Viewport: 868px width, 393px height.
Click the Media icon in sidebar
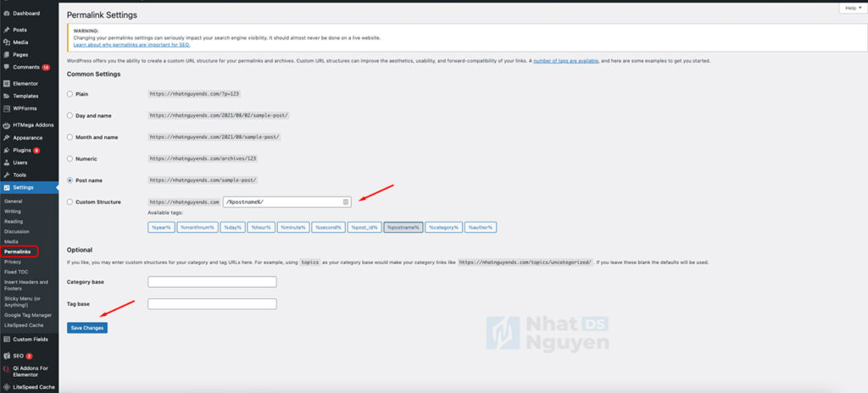pyautogui.click(x=7, y=42)
